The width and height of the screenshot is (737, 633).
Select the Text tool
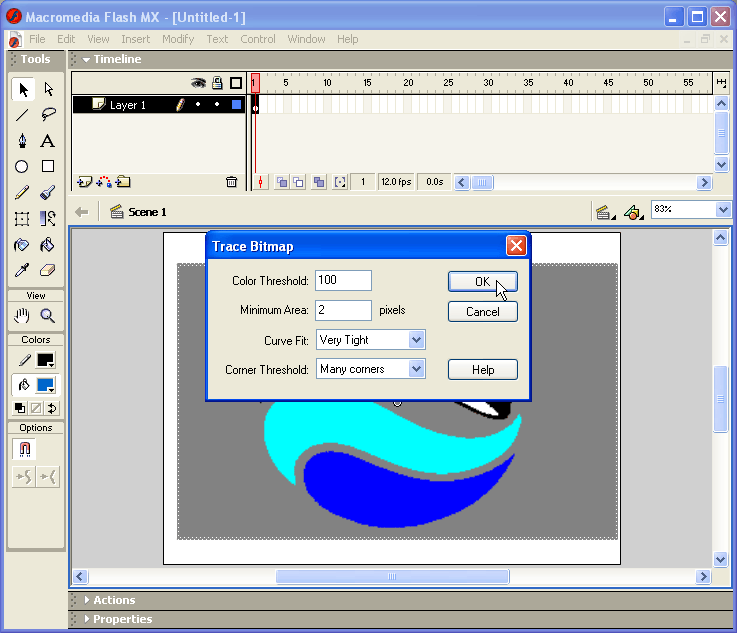[47, 141]
